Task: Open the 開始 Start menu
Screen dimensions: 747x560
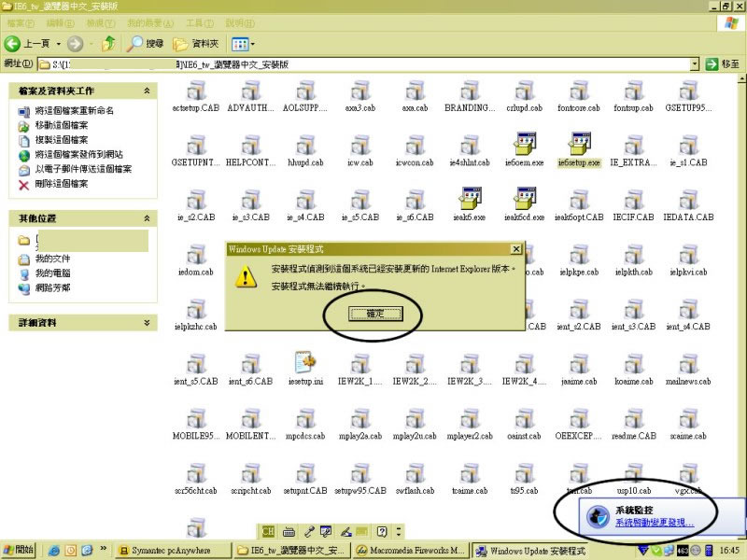Action: pyautogui.click(x=19, y=550)
